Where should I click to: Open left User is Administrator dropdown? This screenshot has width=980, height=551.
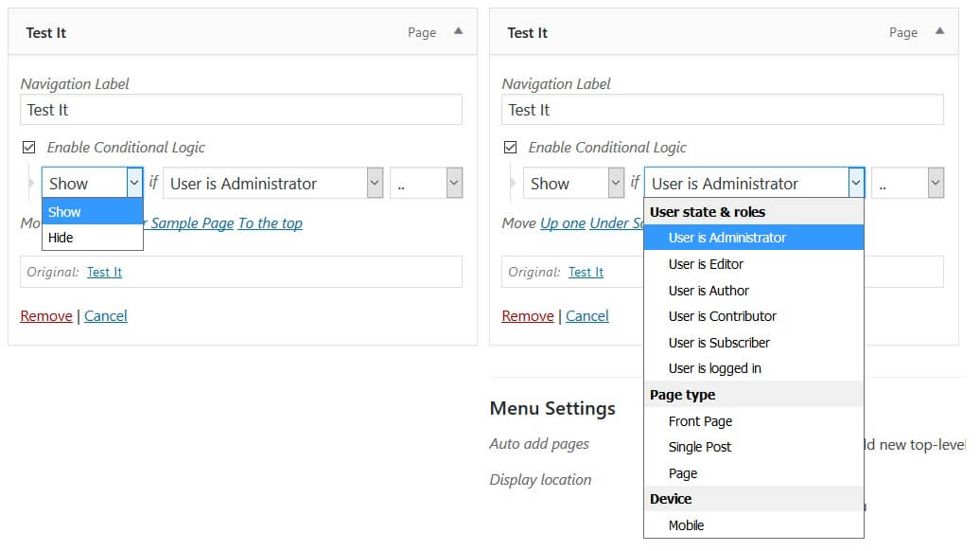click(x=272, y=184)
